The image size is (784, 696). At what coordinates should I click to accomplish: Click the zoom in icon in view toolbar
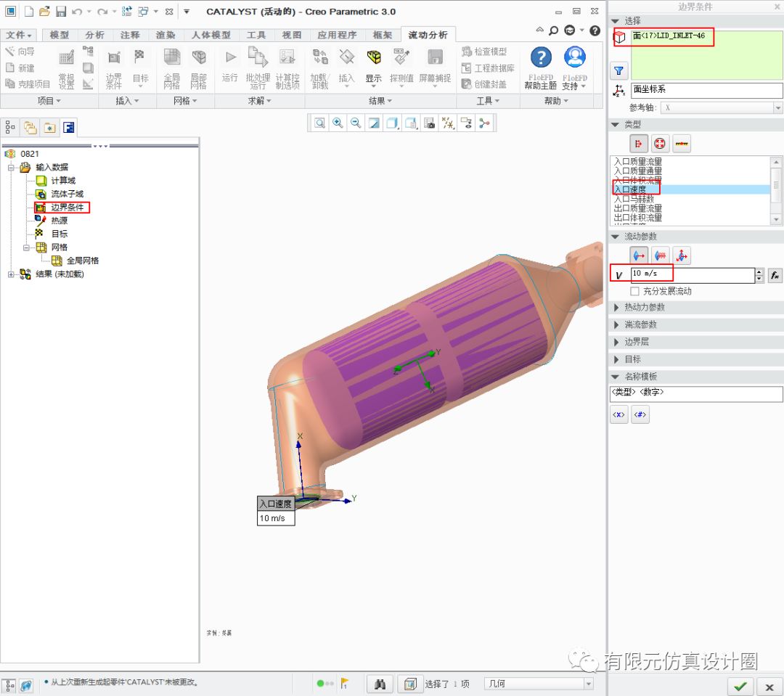338,123
